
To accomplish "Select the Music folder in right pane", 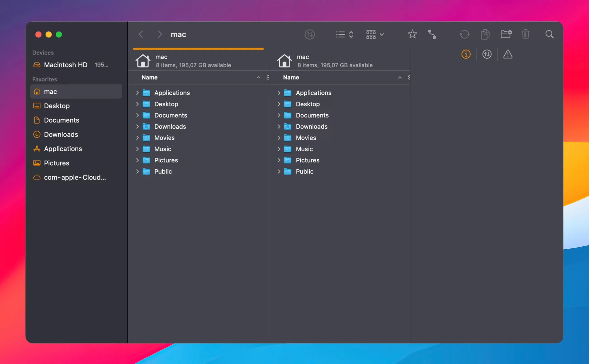I will [304, 149].
